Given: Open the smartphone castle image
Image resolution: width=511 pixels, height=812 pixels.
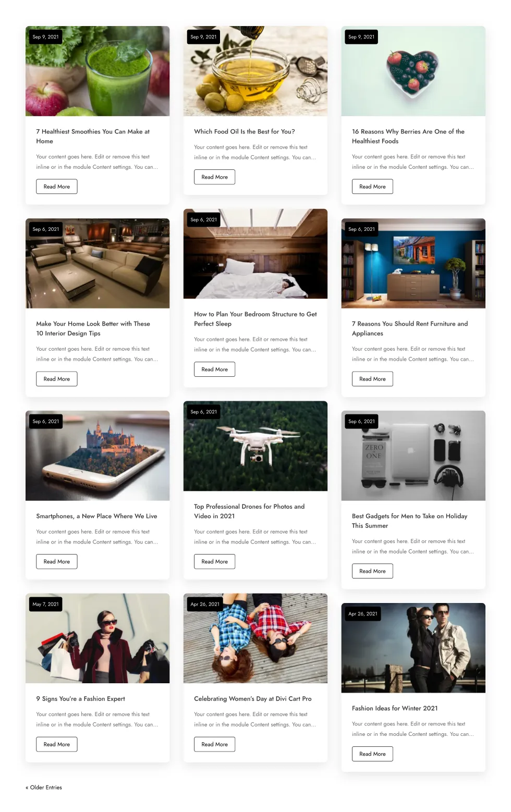Looking at the screenshot, I should [98, 456].
